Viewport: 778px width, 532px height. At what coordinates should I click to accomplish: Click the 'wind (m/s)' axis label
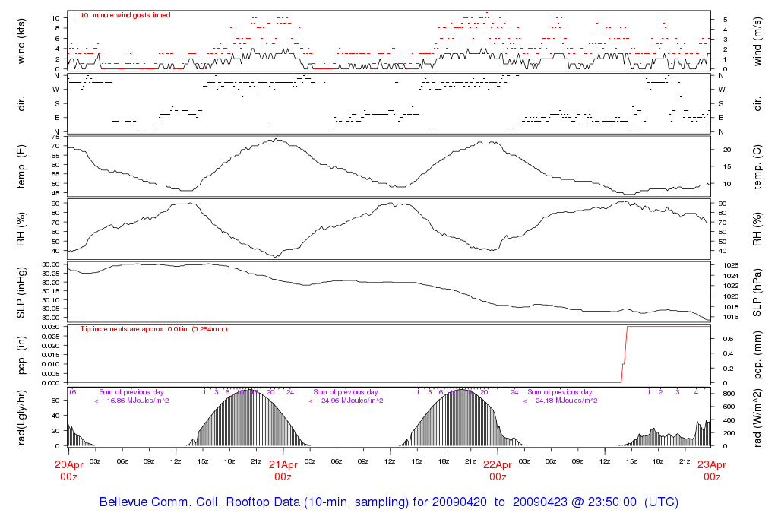pyautogui.click(x=757, y=41)
